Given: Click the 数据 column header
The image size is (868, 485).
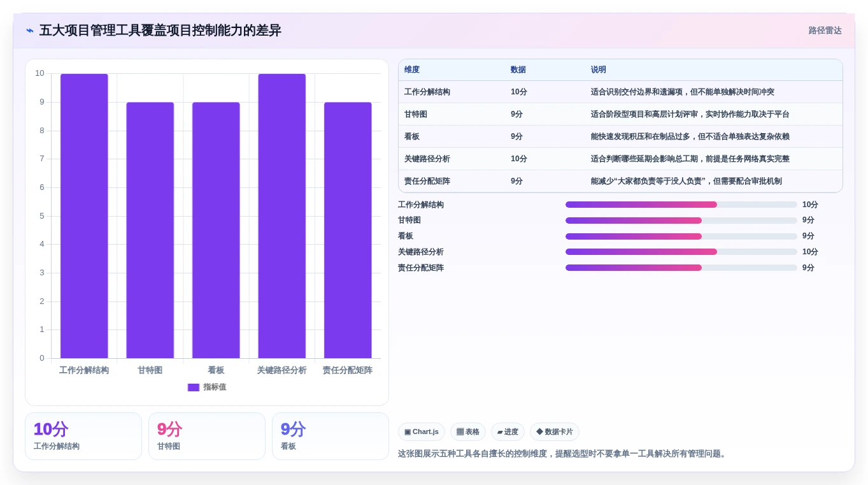Looking at the screenshot, I should point(518,70).
